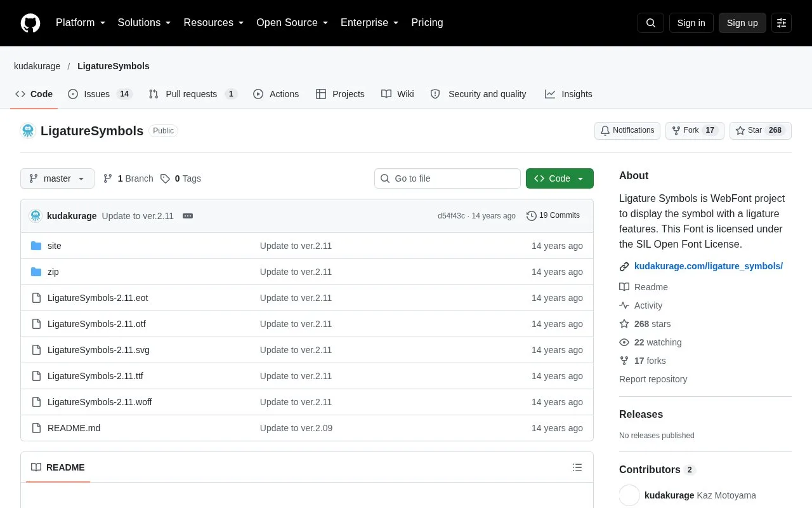Viewport: 812px width, 508px height.
Task: Open the Wiki tab
Action: click(398, 94)
